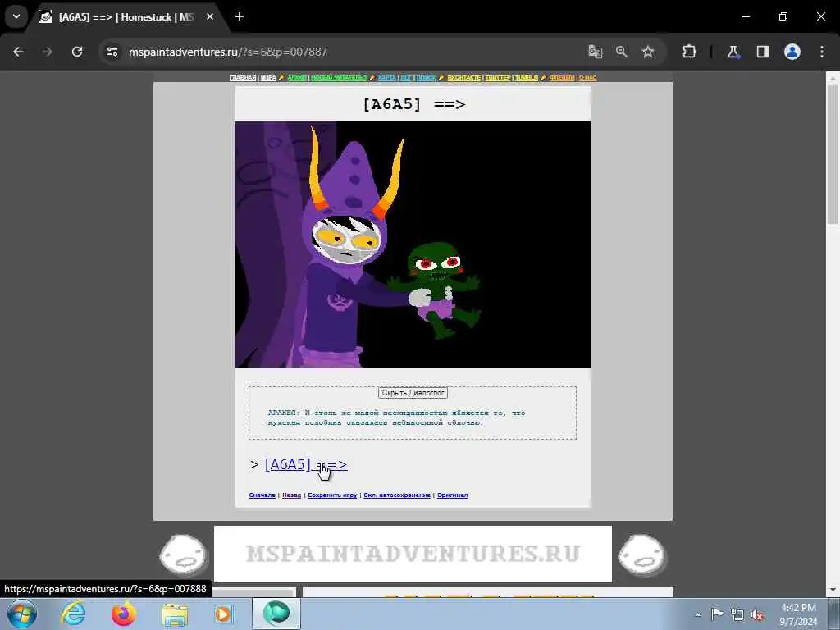Open File Explorer from the taskbar

point(174,614)
